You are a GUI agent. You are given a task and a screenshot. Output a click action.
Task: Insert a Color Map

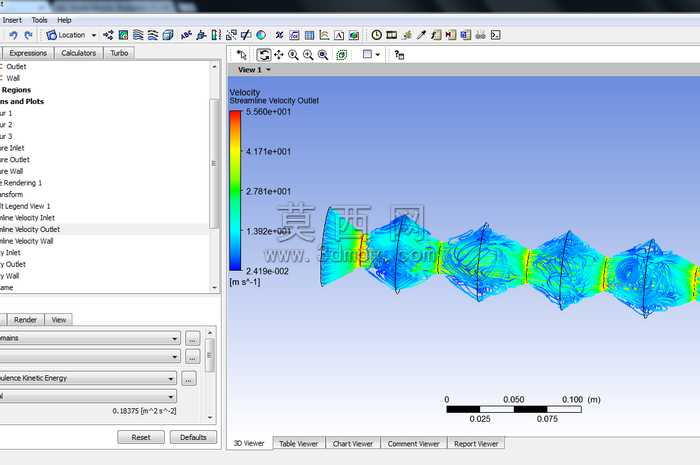(261, 35)
